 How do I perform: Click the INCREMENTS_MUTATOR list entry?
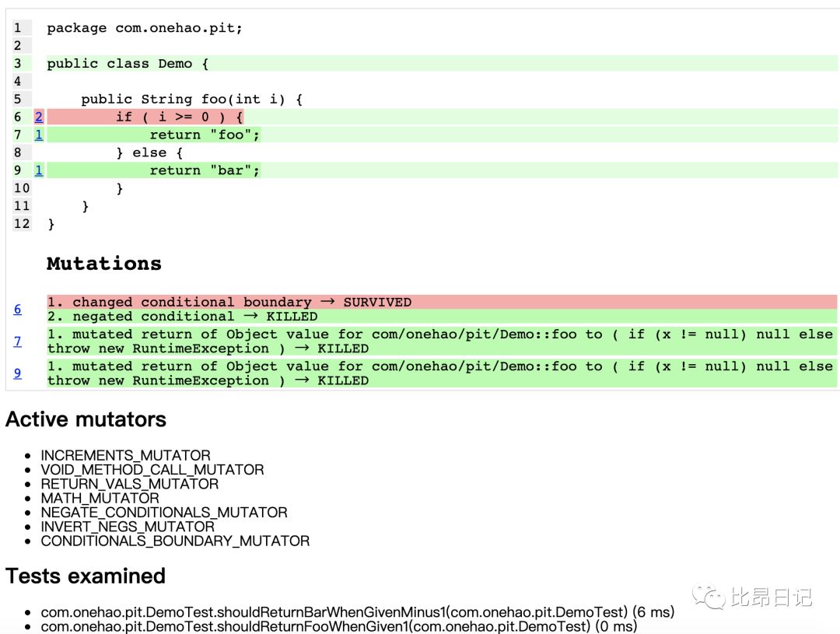(124, 455)
